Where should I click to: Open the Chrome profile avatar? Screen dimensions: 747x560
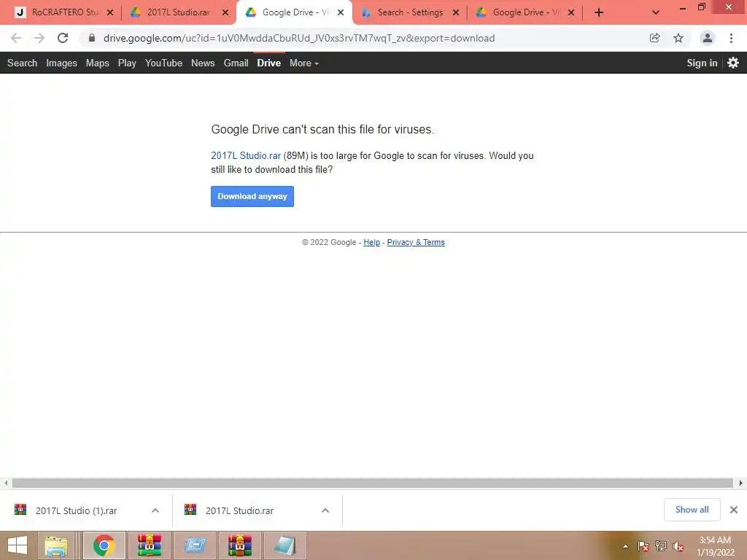click(x=708, y=38)
